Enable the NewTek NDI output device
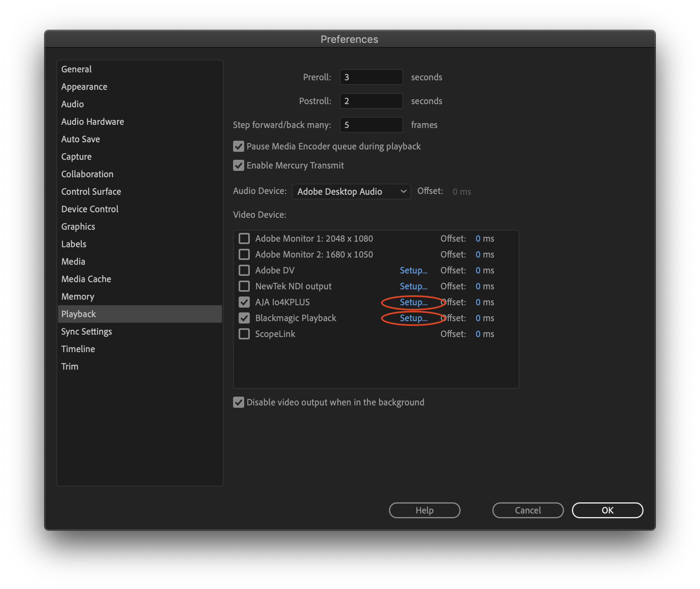Viewport: 700px width, 589px height. (x=244, y=286)
